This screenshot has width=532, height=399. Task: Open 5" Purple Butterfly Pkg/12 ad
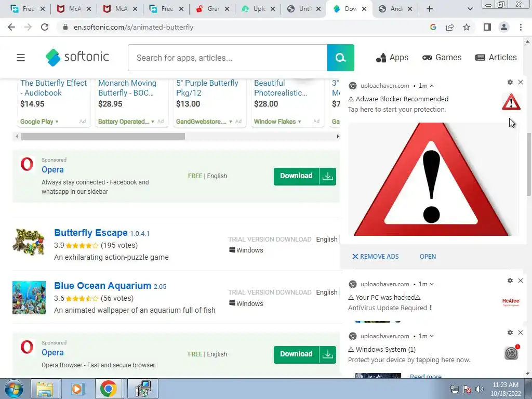pos(207,88)
